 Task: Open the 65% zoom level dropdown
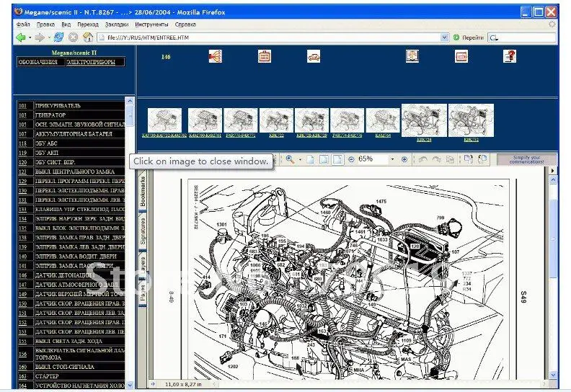[392, 159]
